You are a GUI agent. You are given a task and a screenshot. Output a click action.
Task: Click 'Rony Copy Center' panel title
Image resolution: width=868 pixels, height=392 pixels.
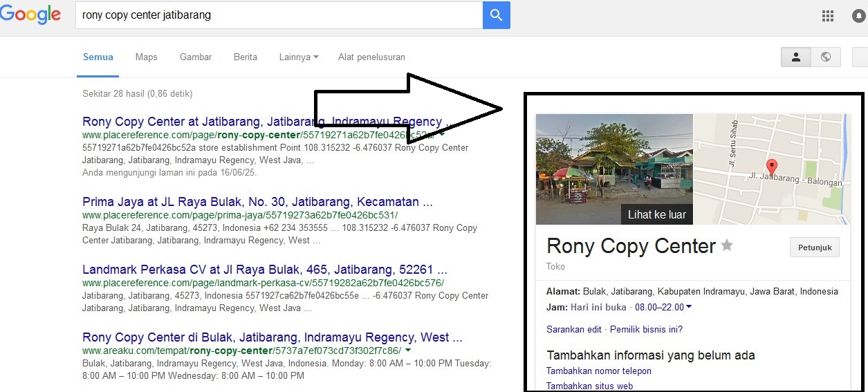631,245
